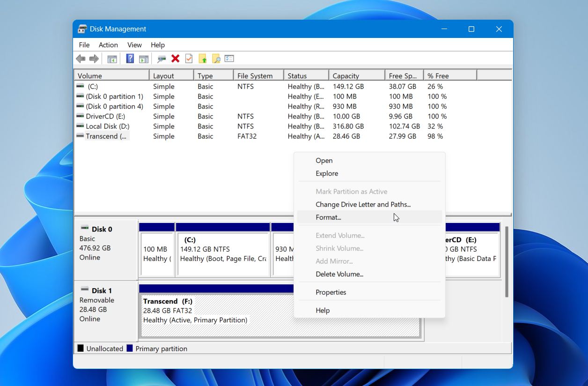The height and width of the screenshot is (386, 588).
Task: Sort by the Status column header
Action: pyautogui.click(x=306, y=75)
